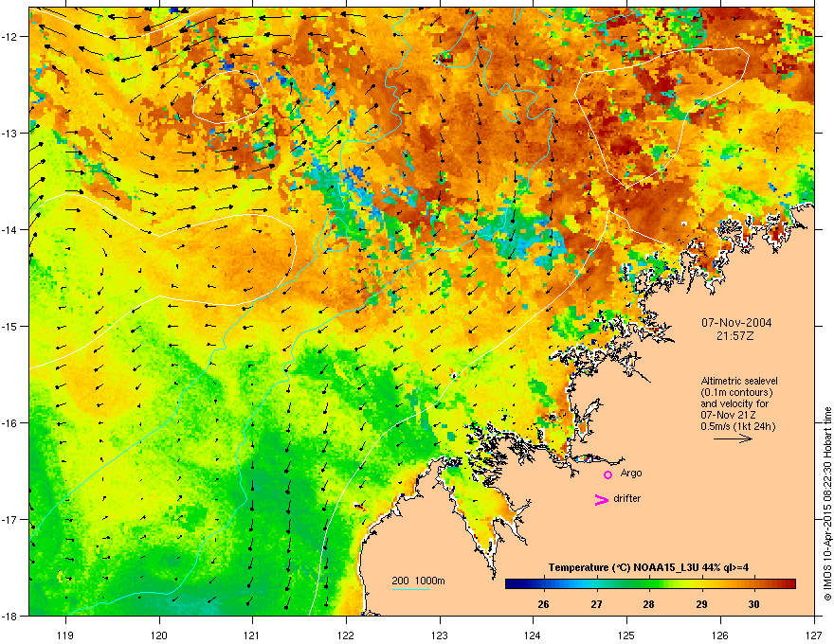Click the Temperature NOAA15_L3U title

648,567
